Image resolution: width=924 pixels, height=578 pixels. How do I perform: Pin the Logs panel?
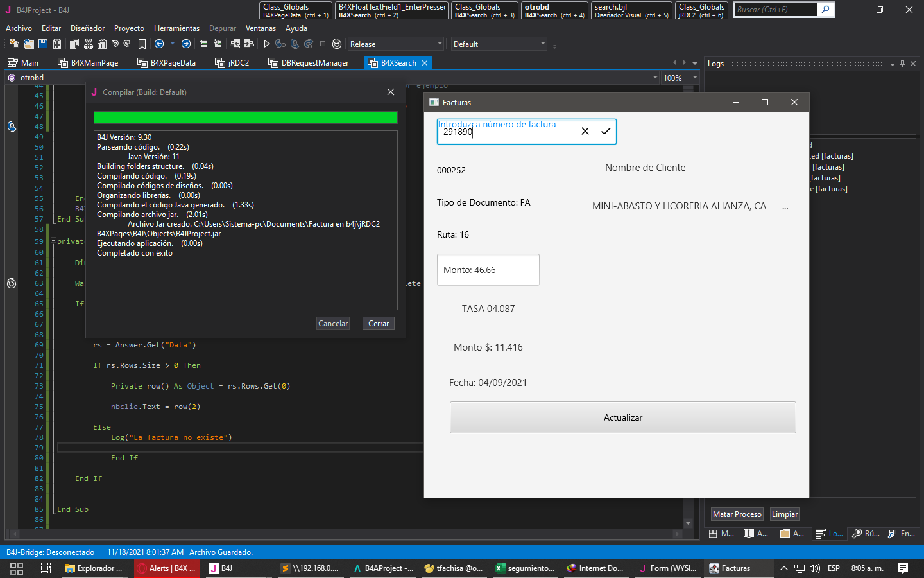(903, 64)
